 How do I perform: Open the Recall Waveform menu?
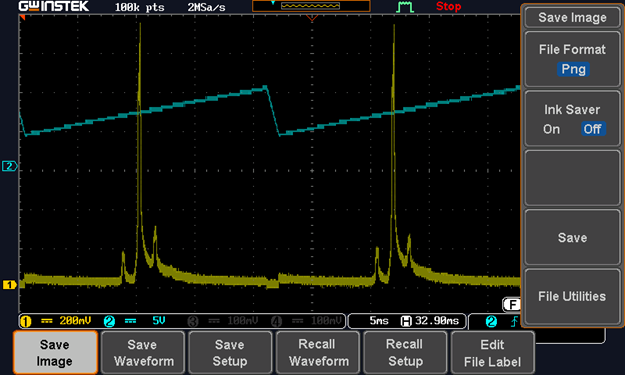pos(318,352)
